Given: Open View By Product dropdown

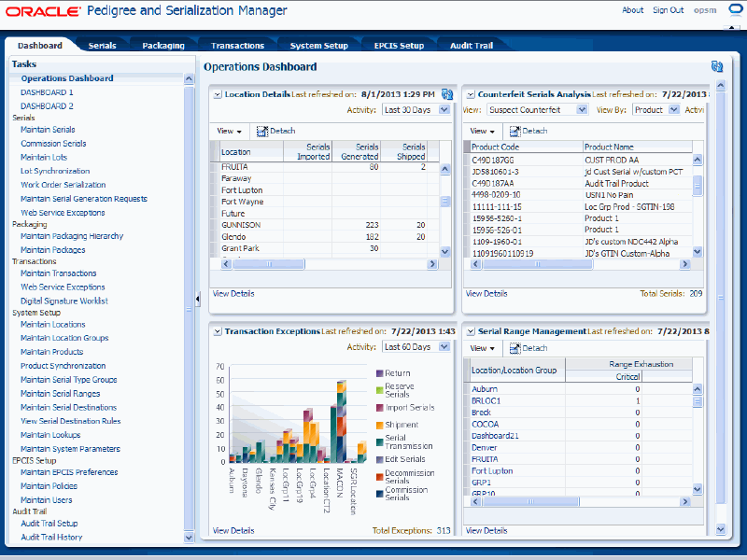Looking at the screenshot, I should [x=673, y=110].
